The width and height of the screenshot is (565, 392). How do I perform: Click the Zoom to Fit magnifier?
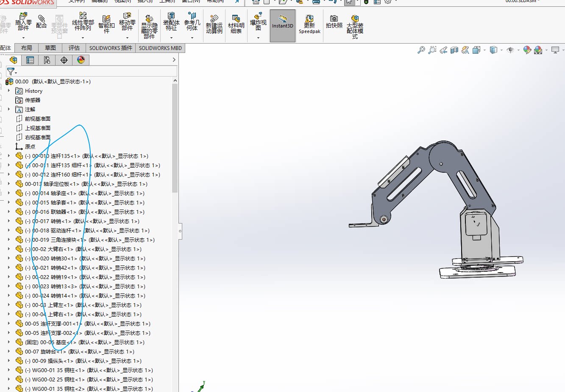coord(421,50)
